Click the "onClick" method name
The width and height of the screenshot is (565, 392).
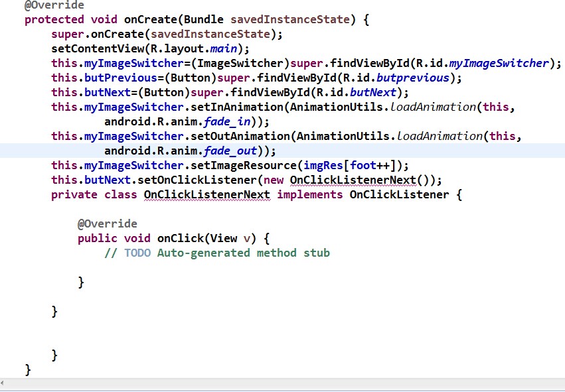pyautogui.click(x=180, y=238)
